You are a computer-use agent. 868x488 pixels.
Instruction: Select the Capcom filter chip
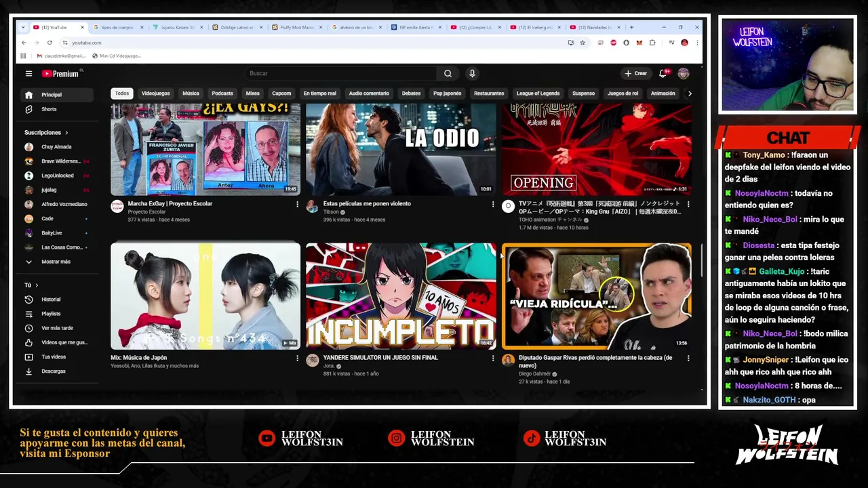point(281,94)
